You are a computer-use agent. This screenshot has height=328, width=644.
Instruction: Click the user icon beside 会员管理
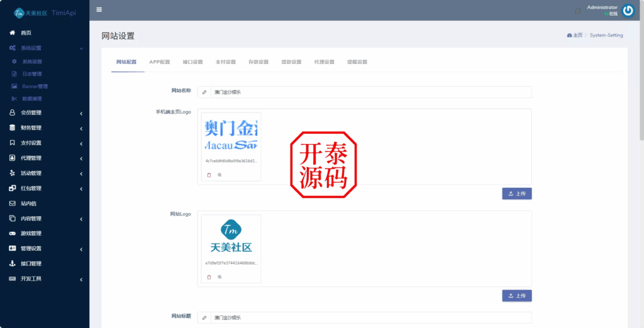click(13, 112)
